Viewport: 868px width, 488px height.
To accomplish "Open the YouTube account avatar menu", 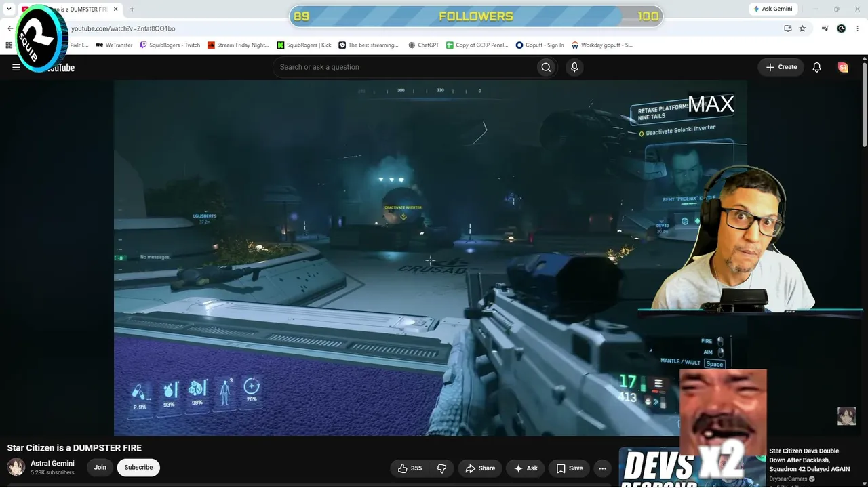I will pos(843,67).
